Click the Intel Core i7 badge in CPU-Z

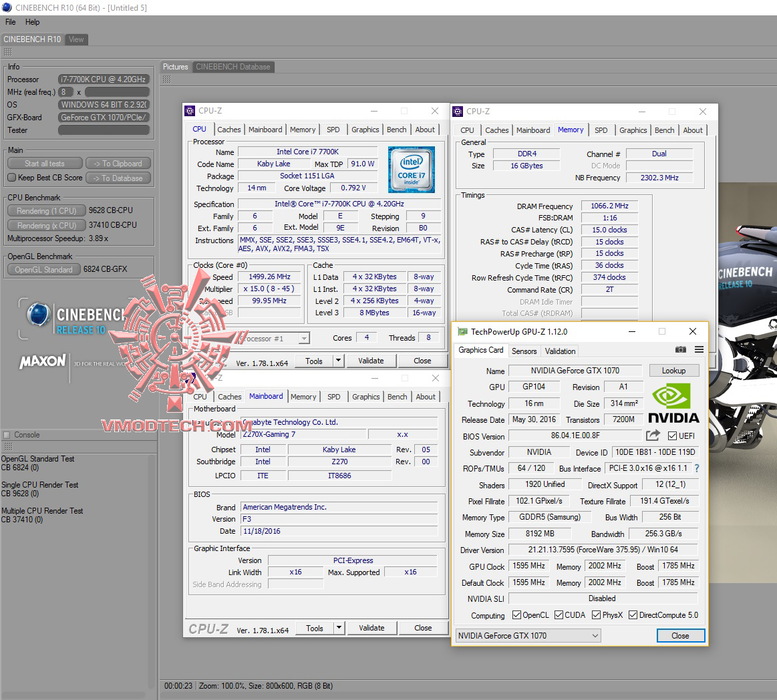pyautogui.click(x=411, y=169)
